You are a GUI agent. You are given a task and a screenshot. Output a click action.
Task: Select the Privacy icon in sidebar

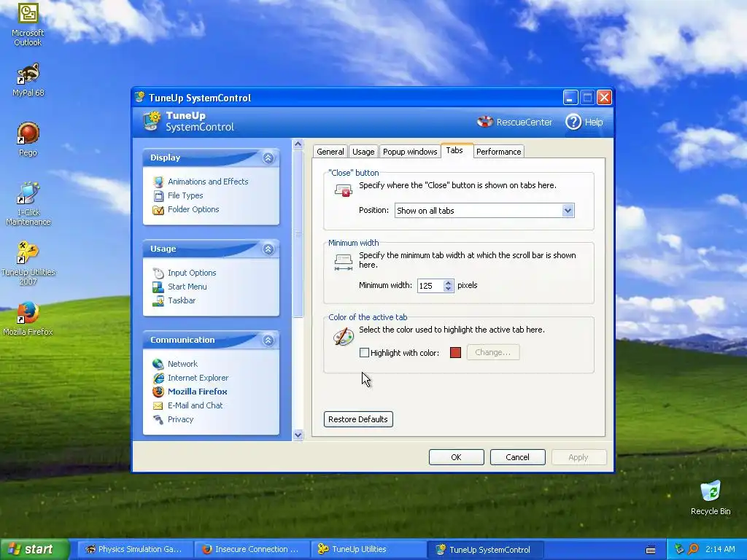point(158,419)
